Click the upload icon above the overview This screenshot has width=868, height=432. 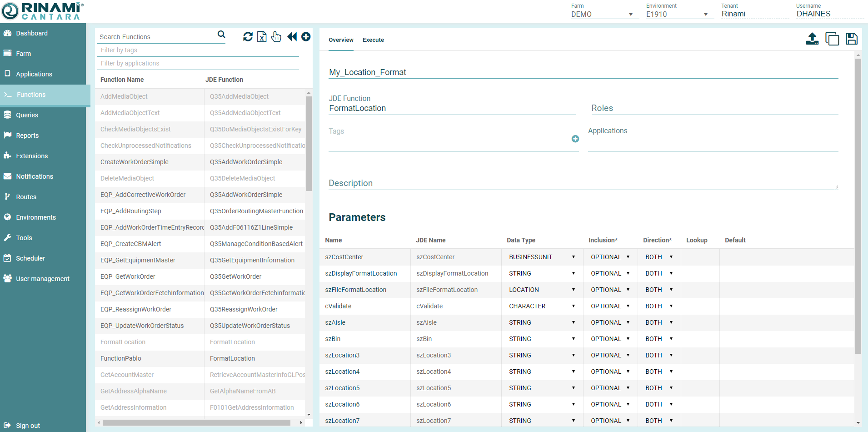coord(812,39)
